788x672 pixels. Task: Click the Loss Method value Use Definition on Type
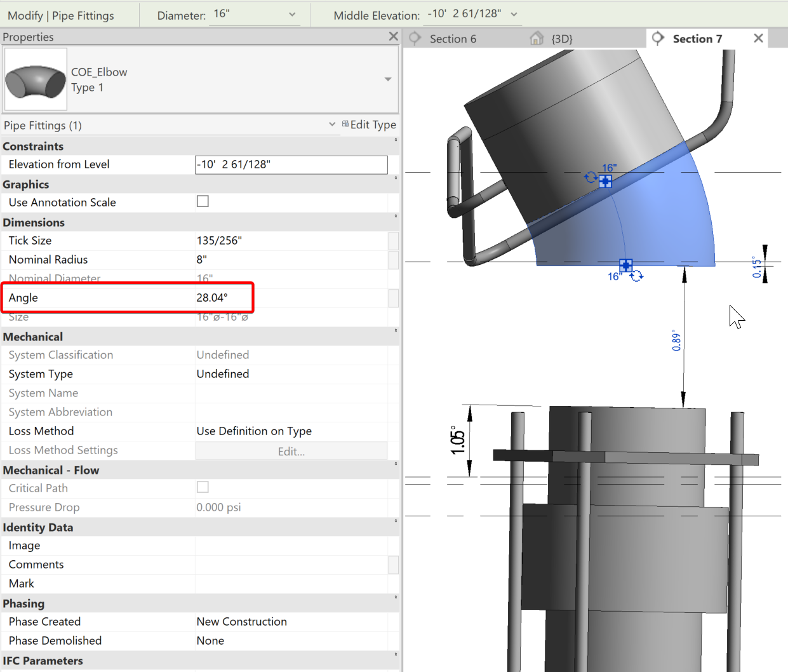pyautogui.click(x=254, y=431)
